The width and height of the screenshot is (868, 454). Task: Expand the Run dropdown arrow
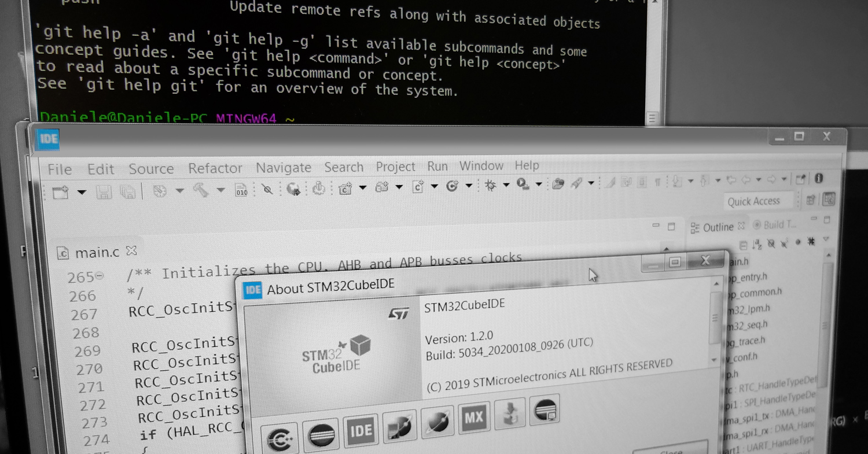[x=539, y=185]
